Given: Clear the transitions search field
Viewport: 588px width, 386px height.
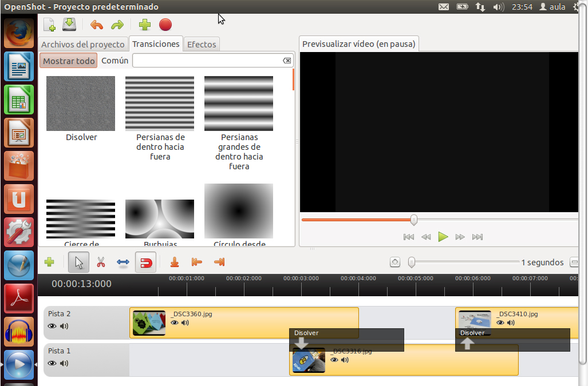Looking at the screenshot, I should (287, 61).
